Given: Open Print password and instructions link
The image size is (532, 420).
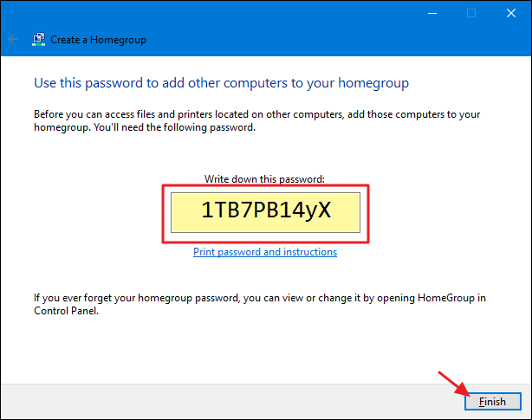Looking at the screenshot, I should 265,252.
